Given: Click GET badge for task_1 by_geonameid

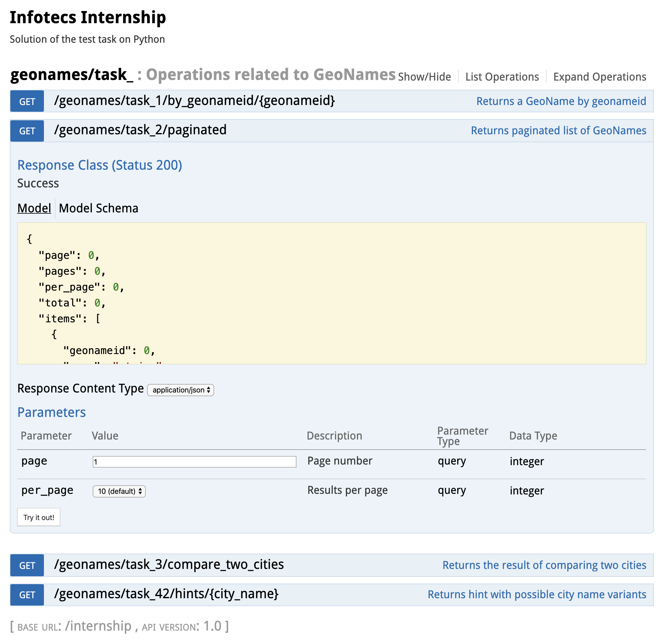Looking at the screenshot, I should [27, 102].
